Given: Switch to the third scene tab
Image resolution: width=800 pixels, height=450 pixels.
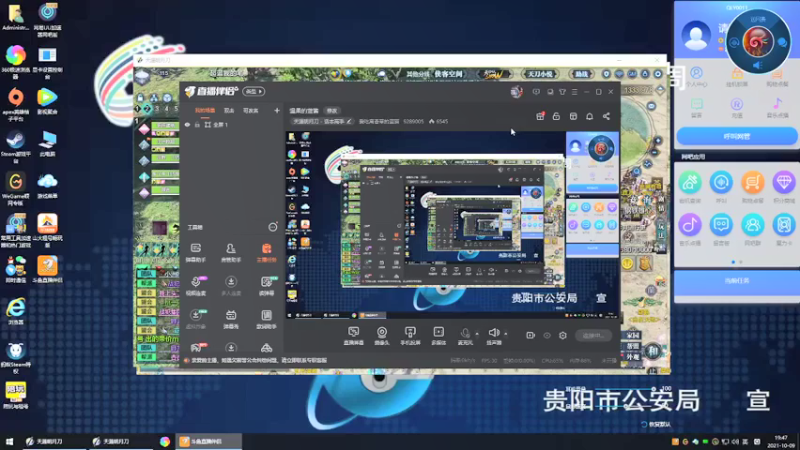Looking at the screenshot, I should pyautogui.click(x=251, y=110).
